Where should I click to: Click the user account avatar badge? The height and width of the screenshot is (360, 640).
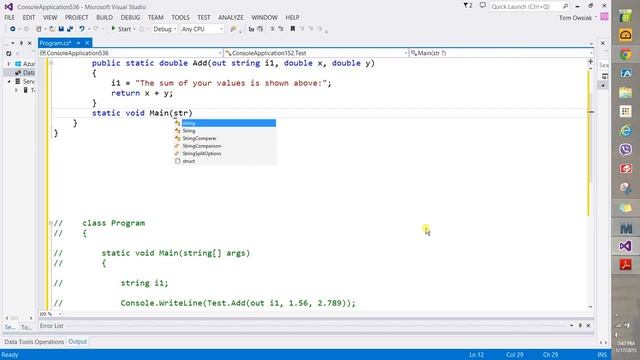604,17
